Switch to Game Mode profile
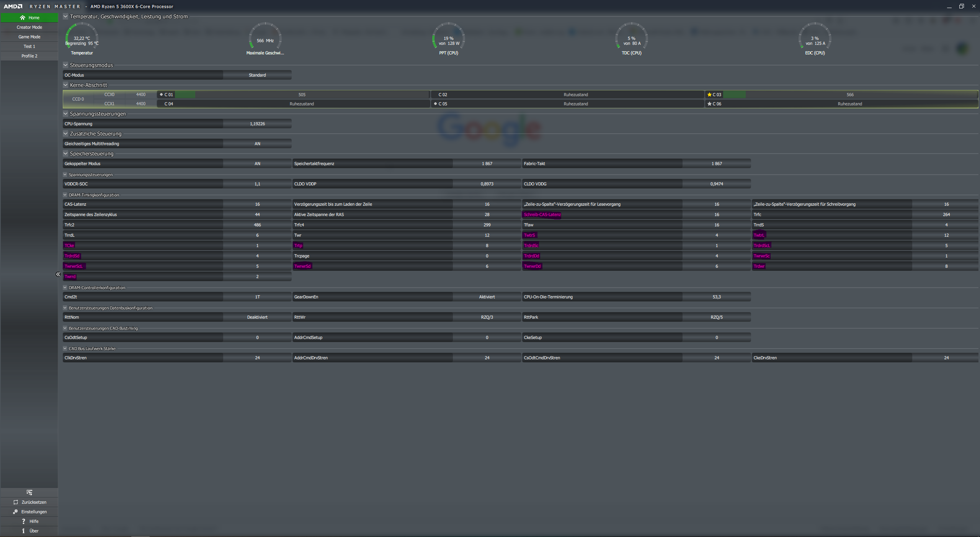Image resolution: width=980 pixels, height=537 pixels. [x=29, y=37]
